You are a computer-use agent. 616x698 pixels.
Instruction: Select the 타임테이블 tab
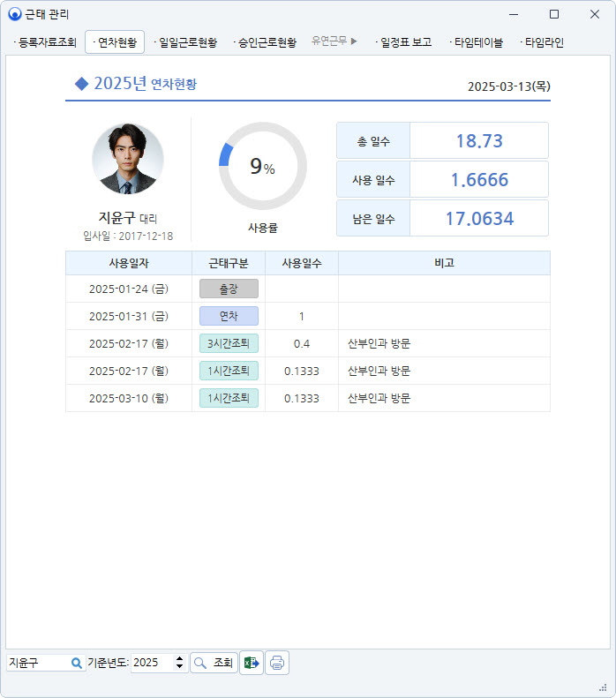point(477,41)
